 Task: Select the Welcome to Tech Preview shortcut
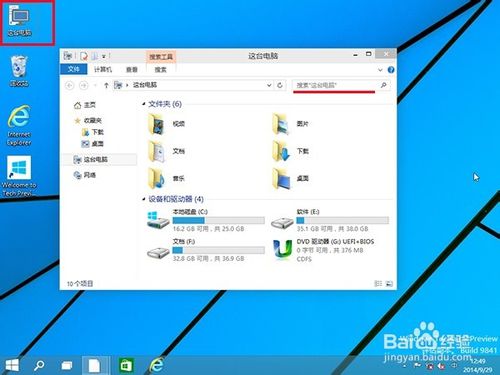tap(19, 176)
